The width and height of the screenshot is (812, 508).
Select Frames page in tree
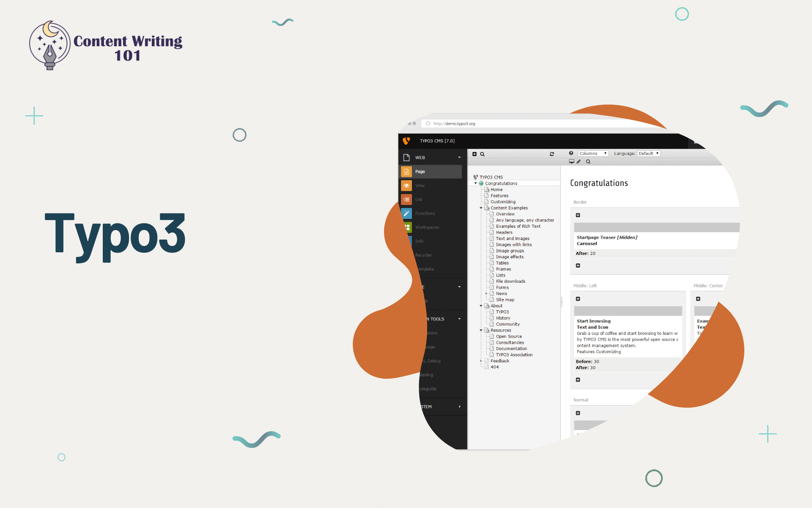503,269
